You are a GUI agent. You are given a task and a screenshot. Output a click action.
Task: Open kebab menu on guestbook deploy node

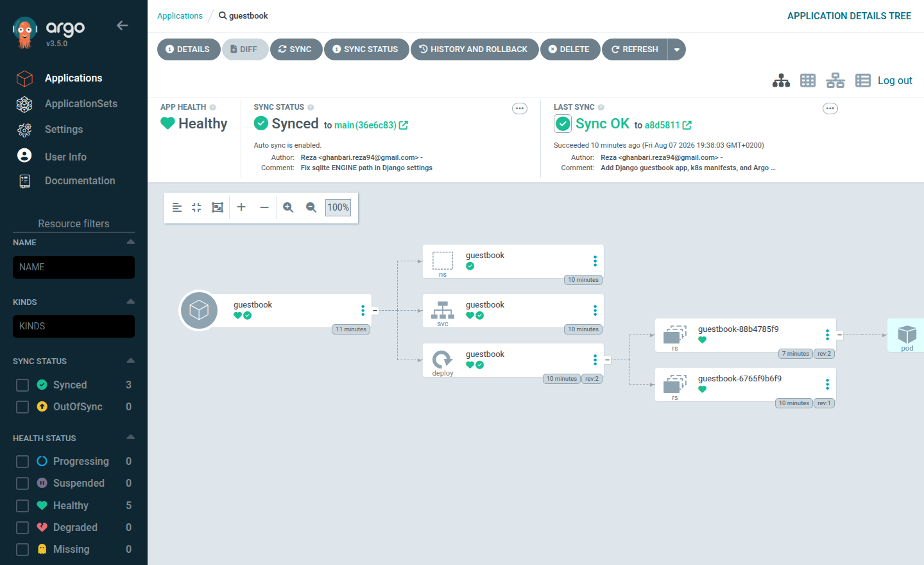pos(595,360)
